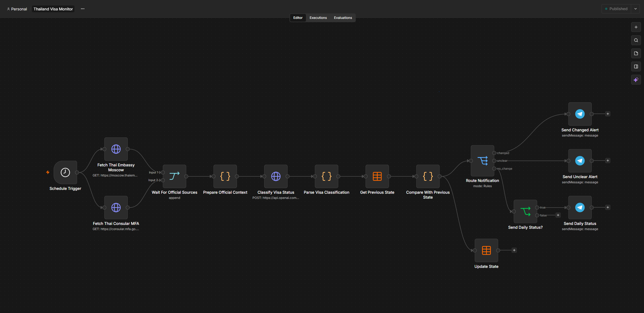The height and width of the screenshot is (313, 644).
Task: Add a node on the false output plus
Action: point(558,215)
